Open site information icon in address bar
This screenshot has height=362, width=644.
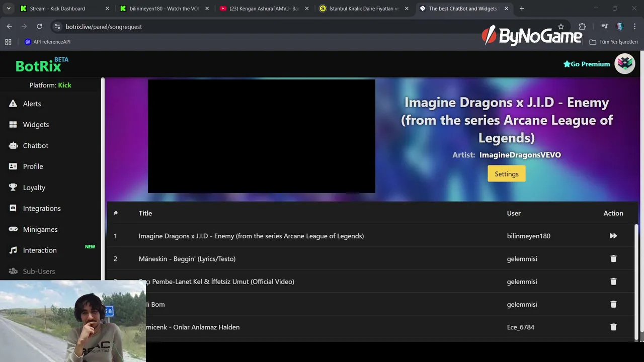point(57,27)
